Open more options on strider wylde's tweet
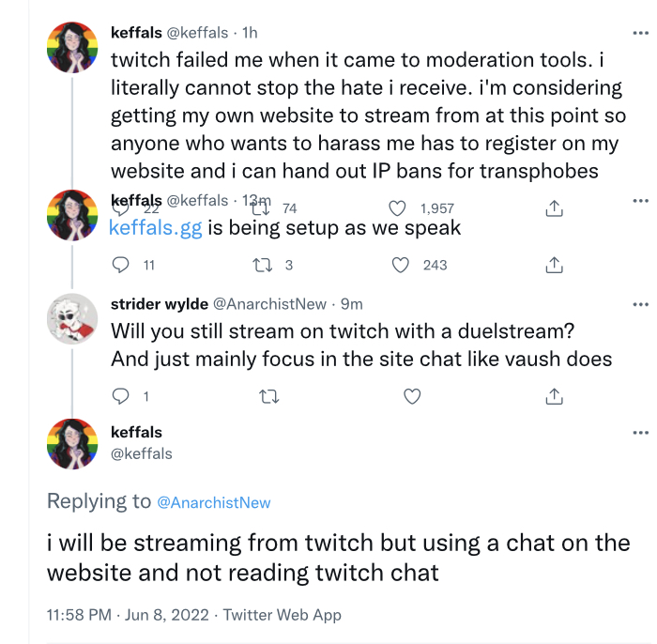 [640, 304]
